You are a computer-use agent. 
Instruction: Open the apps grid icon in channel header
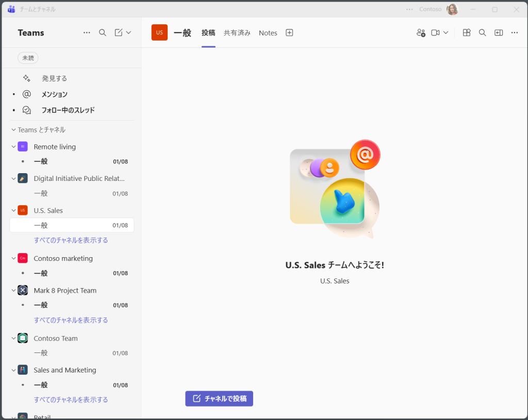pyautogui.click(x=467, y=32)
